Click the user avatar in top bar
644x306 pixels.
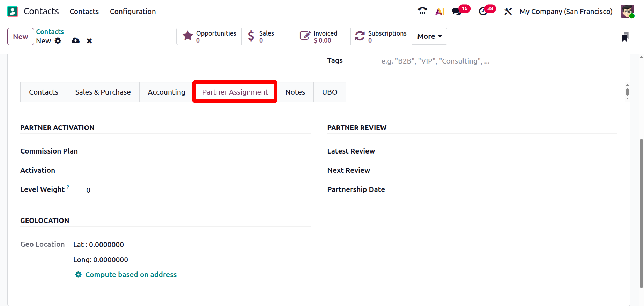pos(627,12)
